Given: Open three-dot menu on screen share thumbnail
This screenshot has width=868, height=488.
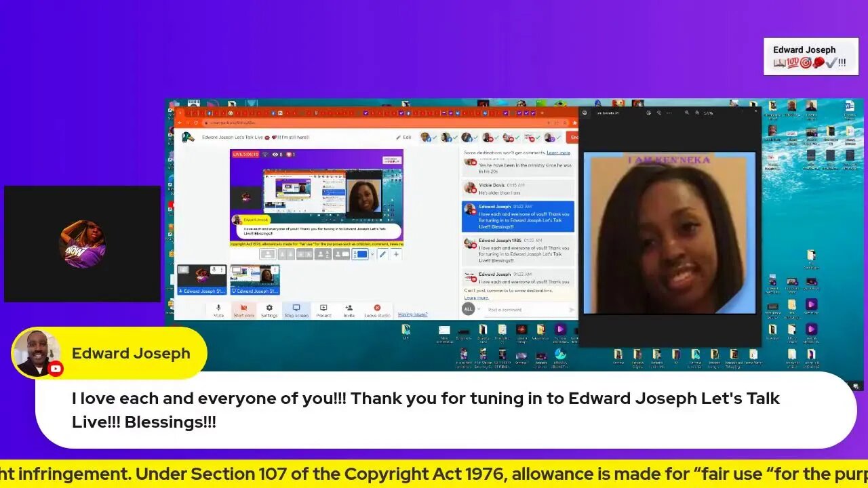Looking at the screenshot, I should pos(275,270).
